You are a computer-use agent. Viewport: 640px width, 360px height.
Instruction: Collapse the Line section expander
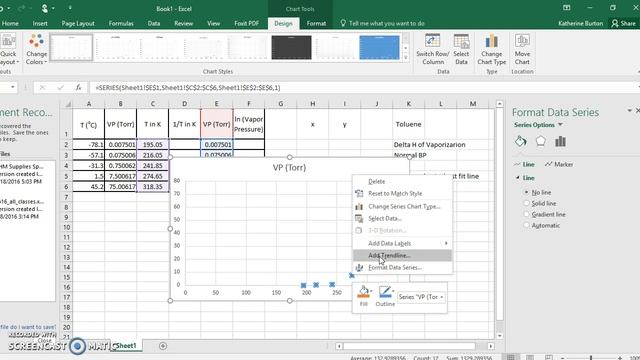[518, 178]
